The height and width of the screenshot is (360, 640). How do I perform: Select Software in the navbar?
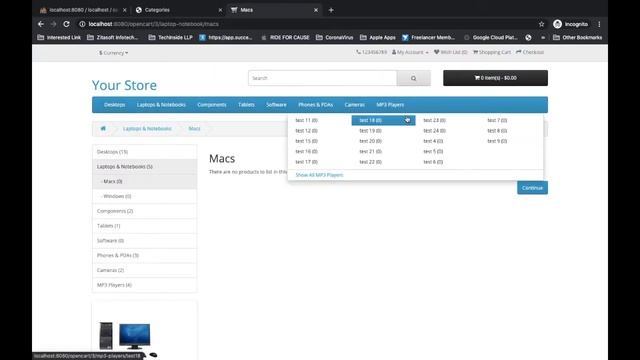[276, 104]
